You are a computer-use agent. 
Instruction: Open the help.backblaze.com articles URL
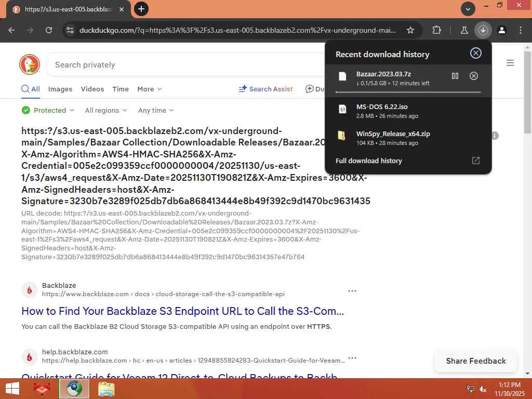193,361
